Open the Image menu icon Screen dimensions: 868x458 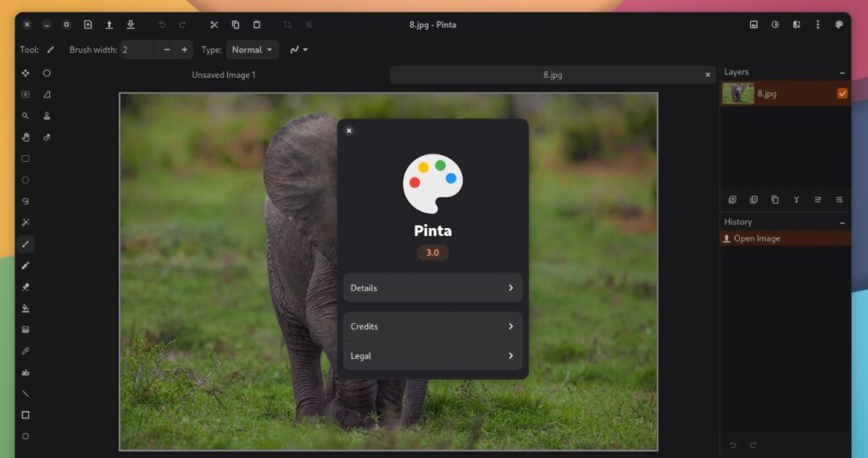point(754,25)
